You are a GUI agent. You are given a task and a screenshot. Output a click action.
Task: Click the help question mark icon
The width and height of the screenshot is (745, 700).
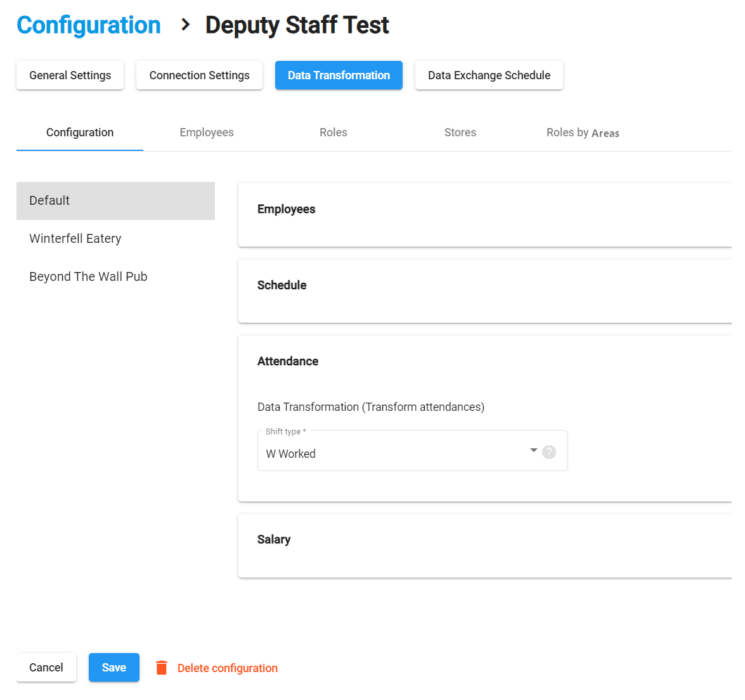pyautogui.click(x=549, y=452)
